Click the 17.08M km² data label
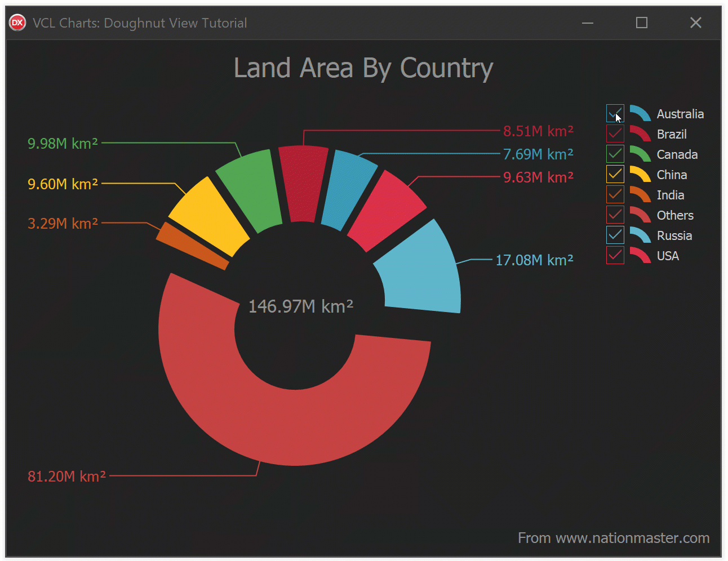The width and height of the screenshot is (728, 561). click(534, 260)
